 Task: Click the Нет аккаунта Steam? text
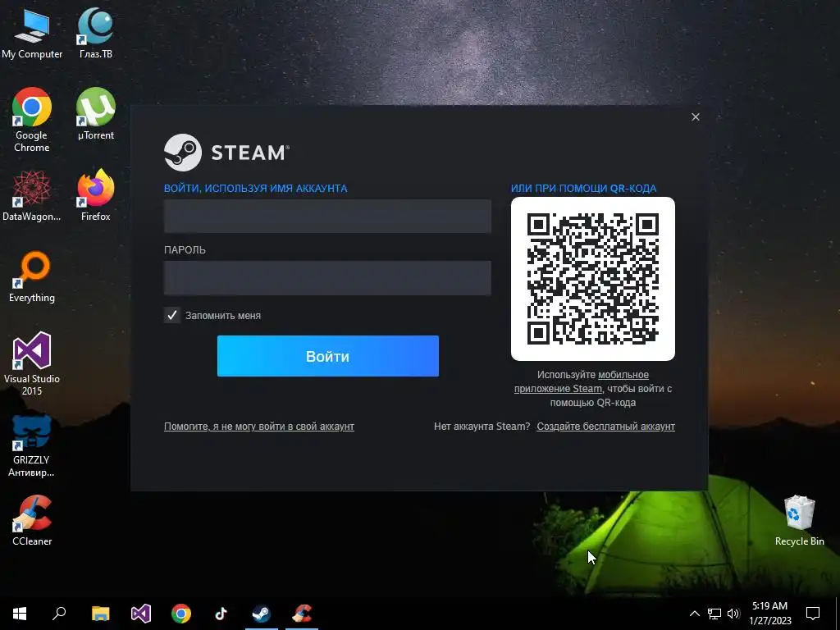click(x=482, y=427)
